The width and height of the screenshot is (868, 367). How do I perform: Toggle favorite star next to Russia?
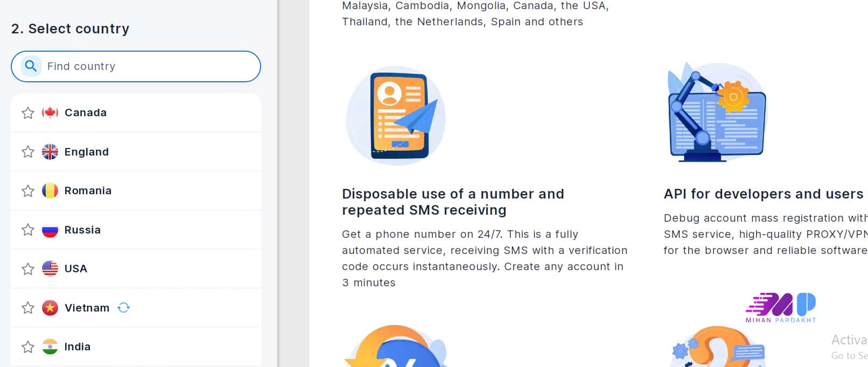point(28,230)
